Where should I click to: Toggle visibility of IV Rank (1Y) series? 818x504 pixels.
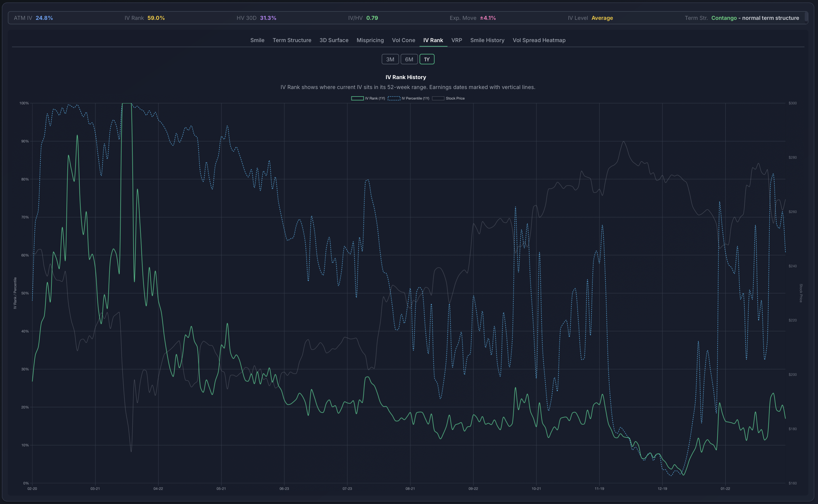368,98
